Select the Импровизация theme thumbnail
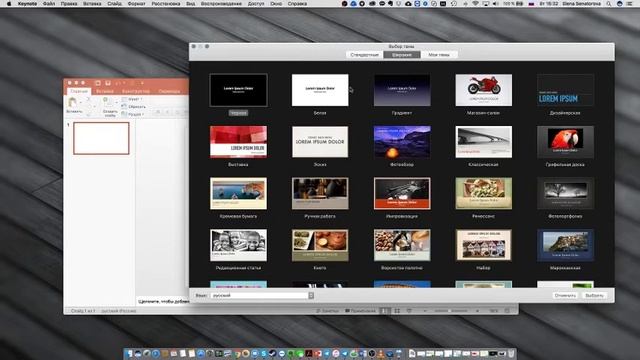 click(x=402, y=193)
